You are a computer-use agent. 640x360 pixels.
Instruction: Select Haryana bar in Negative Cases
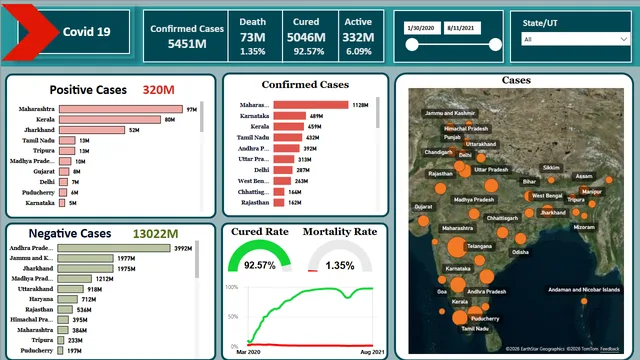point(67,299)
